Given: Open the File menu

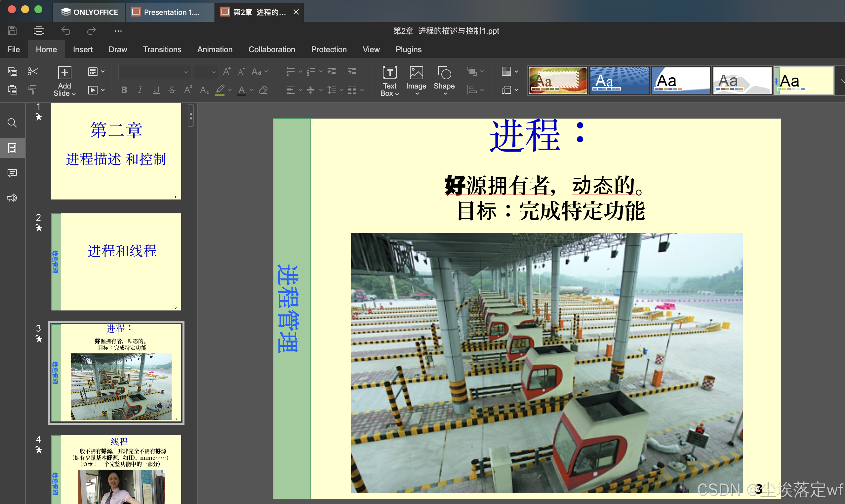Looking at the screenshot, I should pos(14,50).
